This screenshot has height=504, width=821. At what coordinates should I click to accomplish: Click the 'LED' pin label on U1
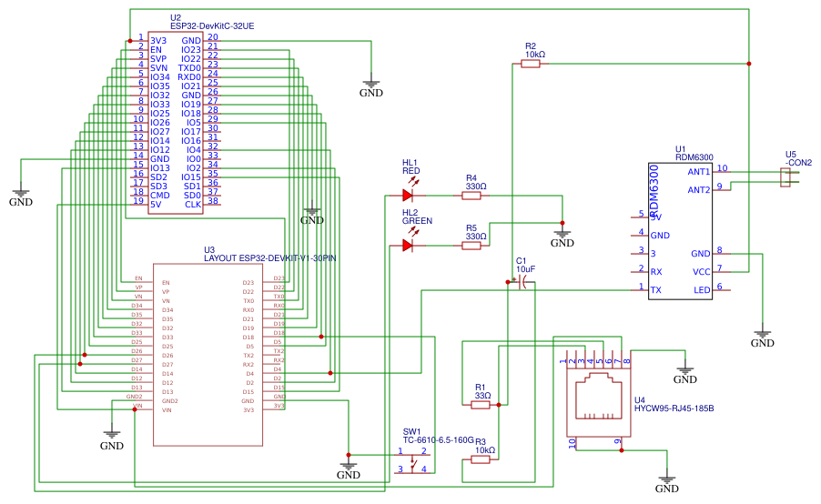(702, 290)
